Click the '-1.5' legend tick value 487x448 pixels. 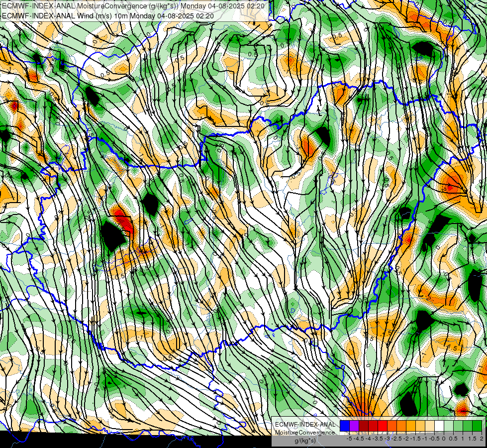pos(415,439)
